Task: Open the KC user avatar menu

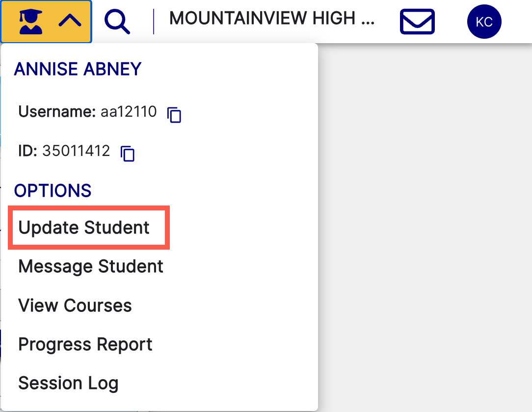Action: [x=484, y=22]
